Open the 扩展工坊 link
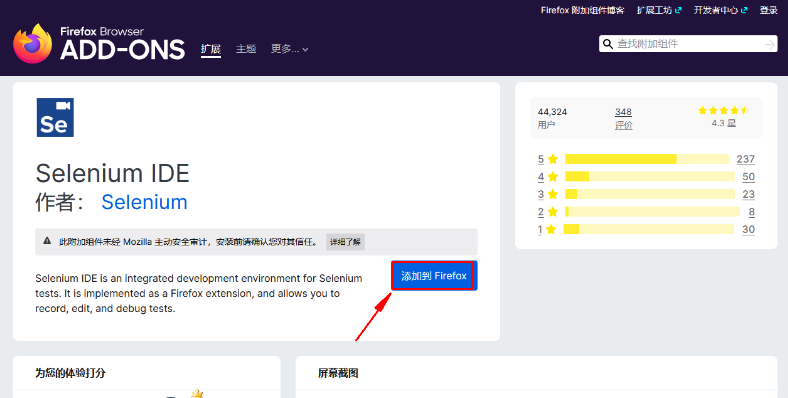The width and height of the screenshot is (788, 398). click(659, 10)
